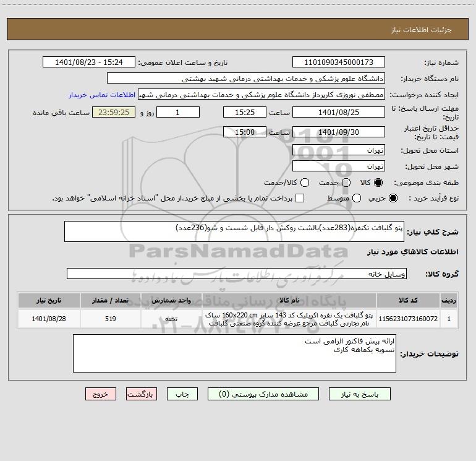This screenshot has width=476, height=461.
Task: Click the request creator field مصطفی نوروزی
Action: coord(261,95)
